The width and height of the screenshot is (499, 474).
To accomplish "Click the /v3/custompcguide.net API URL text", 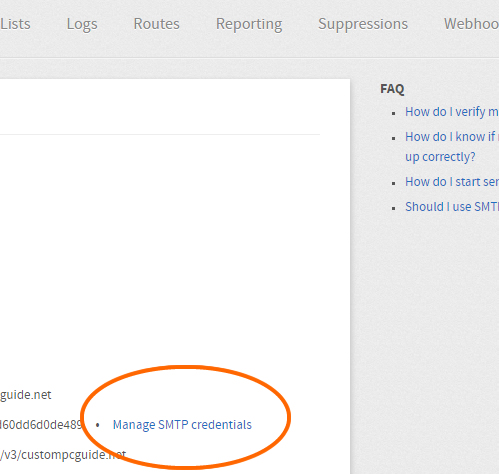I will click(63, 455).
